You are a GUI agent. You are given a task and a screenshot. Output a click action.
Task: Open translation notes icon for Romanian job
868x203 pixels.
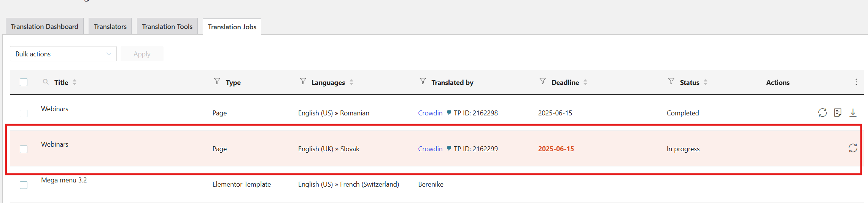pos(838,112)
